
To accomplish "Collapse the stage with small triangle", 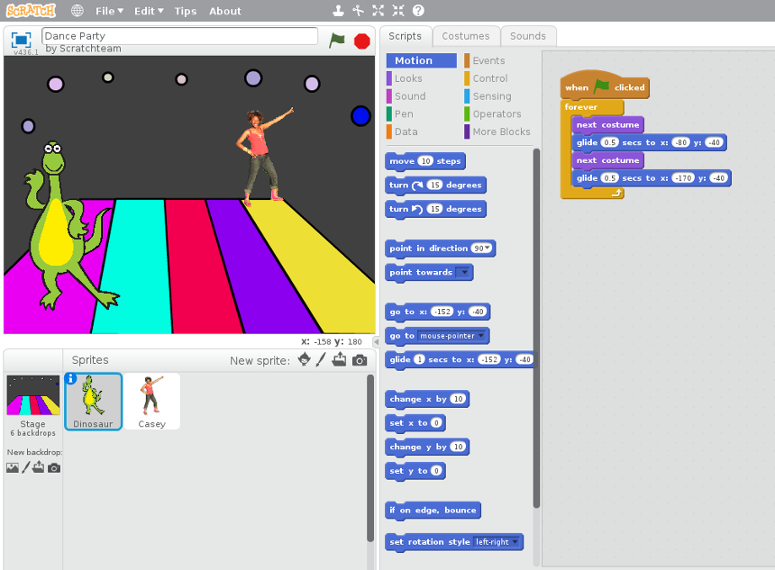I will click(x=376, y=341).
